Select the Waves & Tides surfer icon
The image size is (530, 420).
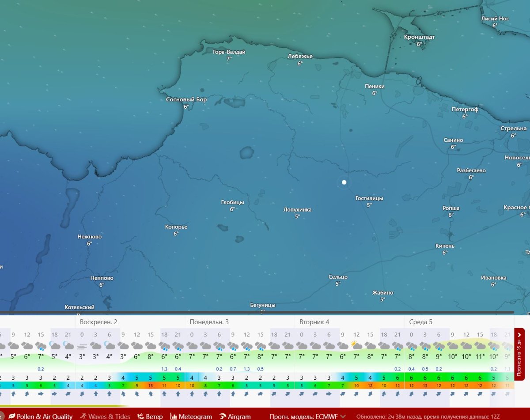[83, 416]
